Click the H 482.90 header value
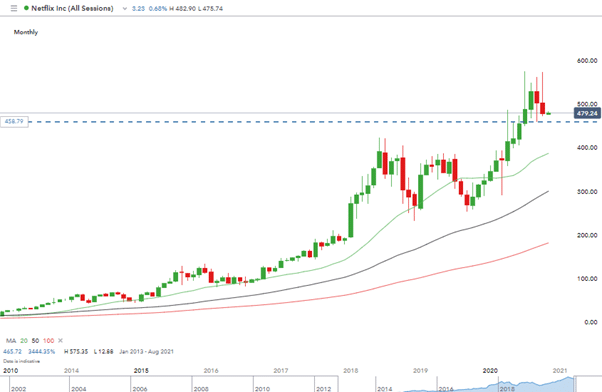 click(182, 8)
